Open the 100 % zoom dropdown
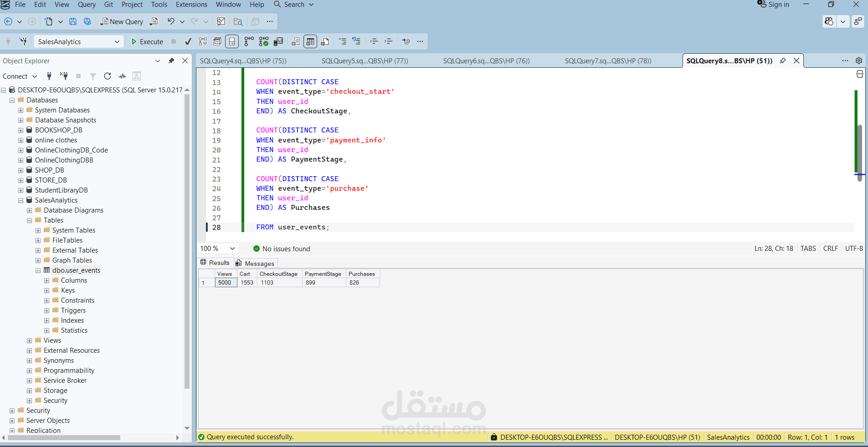Viewport: 868px width, 447px height. [x=218, y=249]
